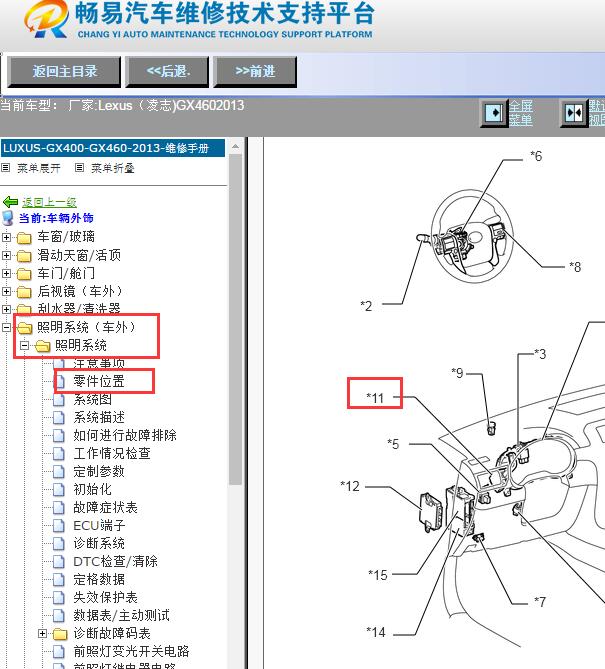Click the 系统图 document icon
605x669 pixels.
[59, 400]
